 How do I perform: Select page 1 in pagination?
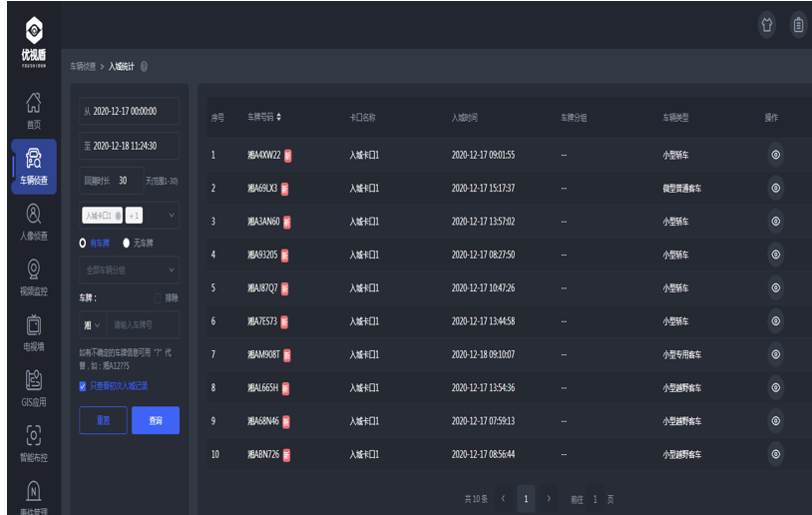pyautogui.click(x=526, y=498)
